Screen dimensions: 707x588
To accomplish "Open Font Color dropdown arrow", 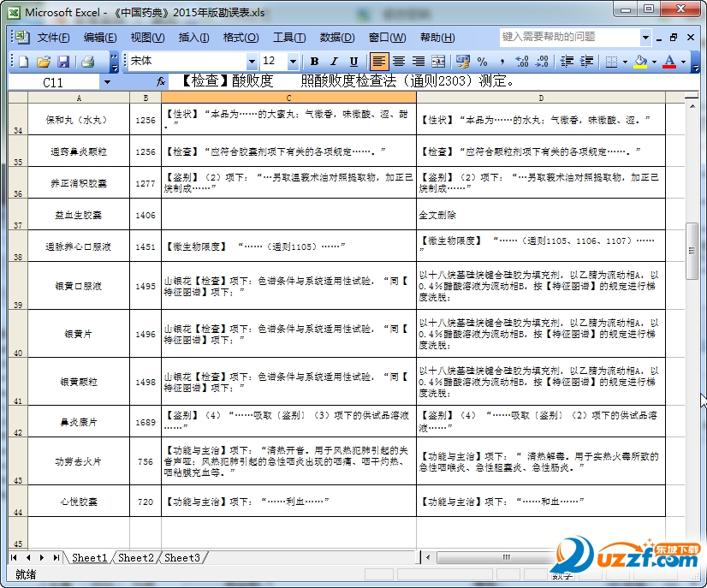I will [684, 62].
